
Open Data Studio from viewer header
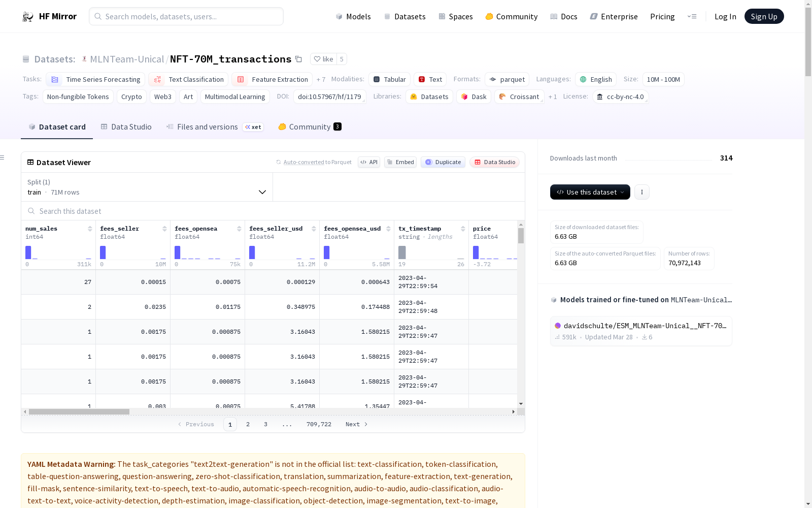[495, 162]
